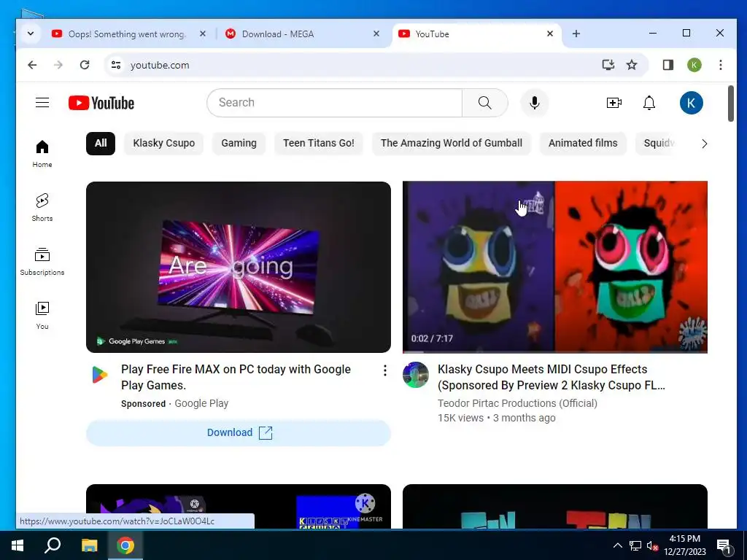This screenshot has height=560, width=747.
Task: Click the browser forward arrow
Action: (58, 65)
